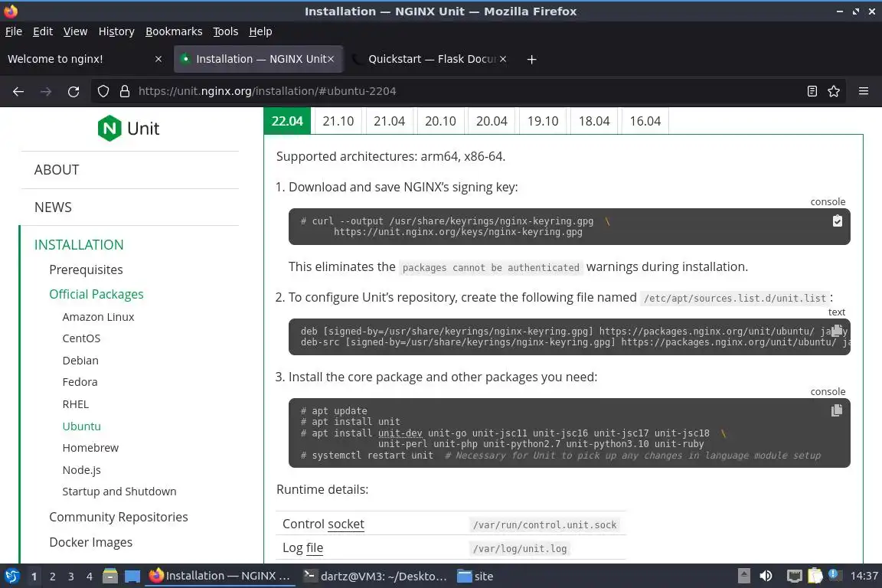The image size is (882, 588).
Task: Open the NEWS sidebar section
Action: 53,207
